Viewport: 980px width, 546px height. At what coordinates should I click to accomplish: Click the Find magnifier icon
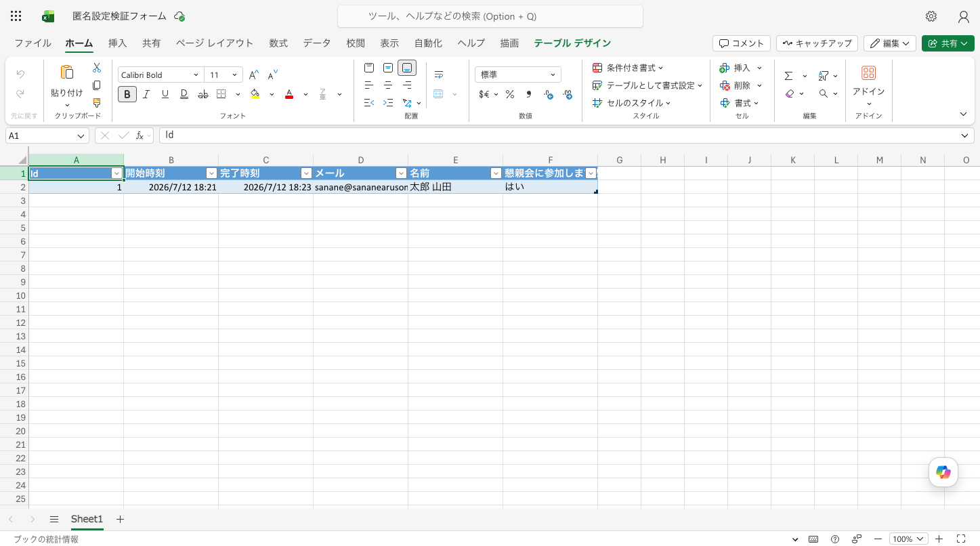coord(824,93)
